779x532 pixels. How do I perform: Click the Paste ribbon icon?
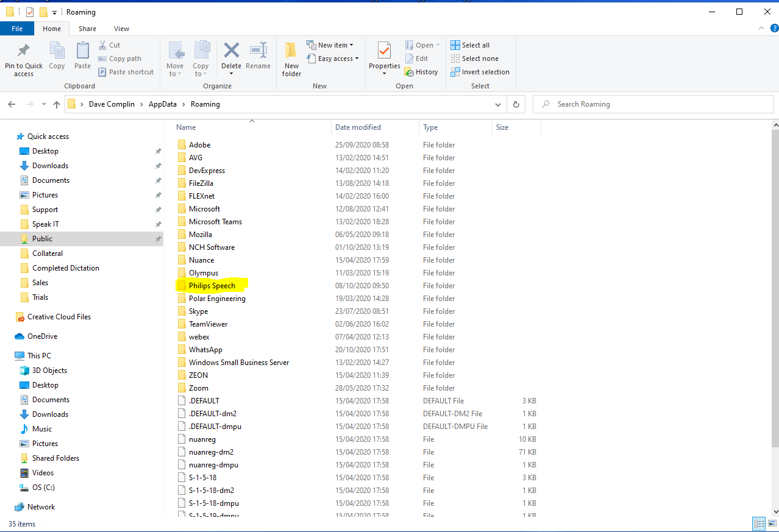coord(82,56)
